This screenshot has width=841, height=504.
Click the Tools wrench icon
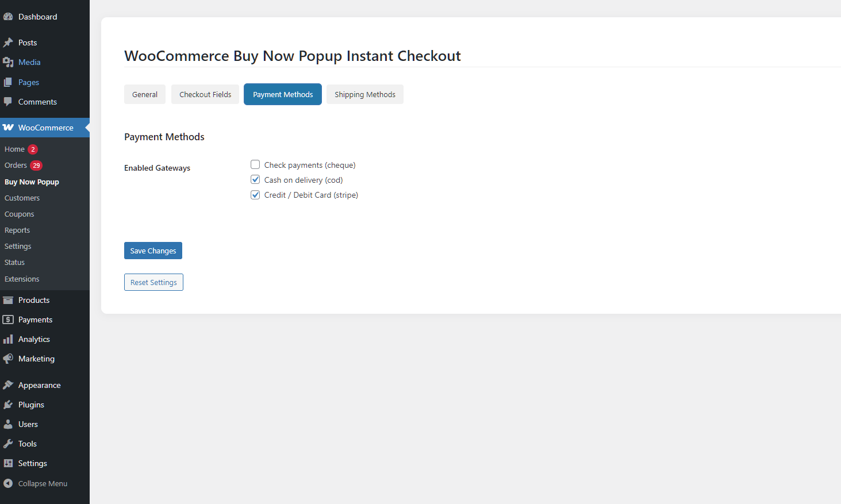point(8,444)
